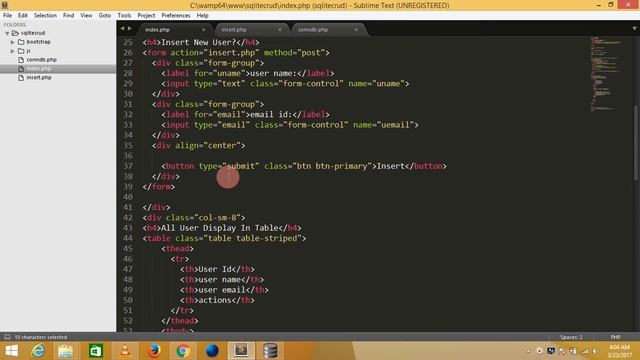Open conndb.php from the sidebar
Viewport: 640px width, 360px height.
41,60
